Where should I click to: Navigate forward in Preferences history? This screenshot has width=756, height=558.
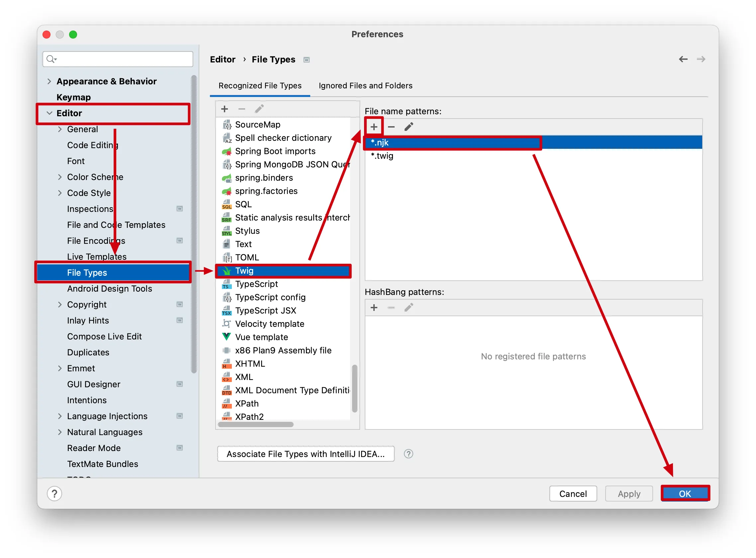[701, 59]
